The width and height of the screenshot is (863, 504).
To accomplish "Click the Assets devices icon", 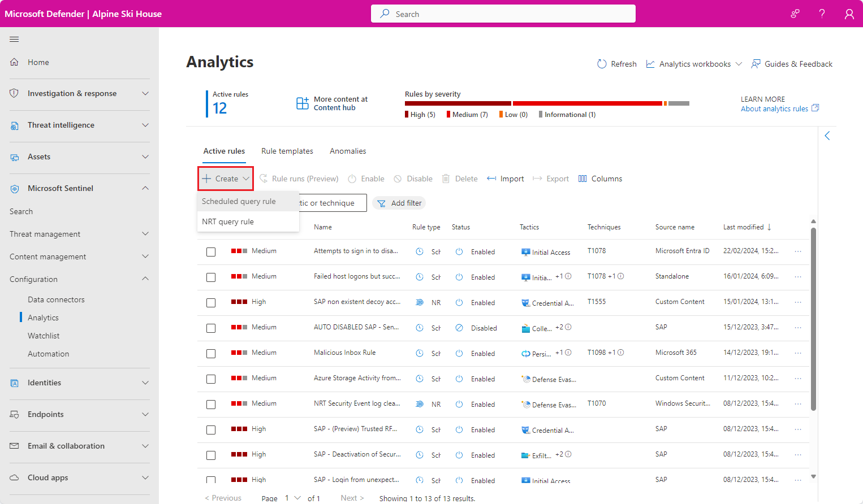I will [14, 157].
